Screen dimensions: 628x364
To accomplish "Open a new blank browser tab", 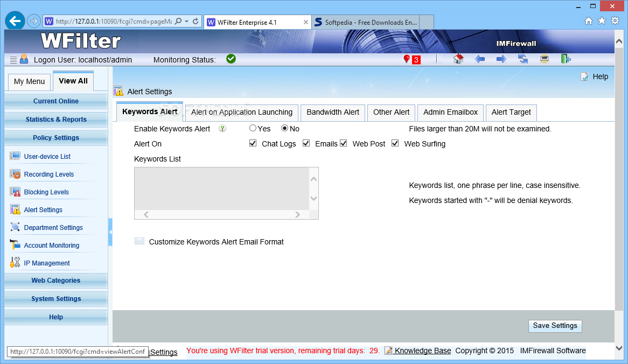I will coord(427,23).
